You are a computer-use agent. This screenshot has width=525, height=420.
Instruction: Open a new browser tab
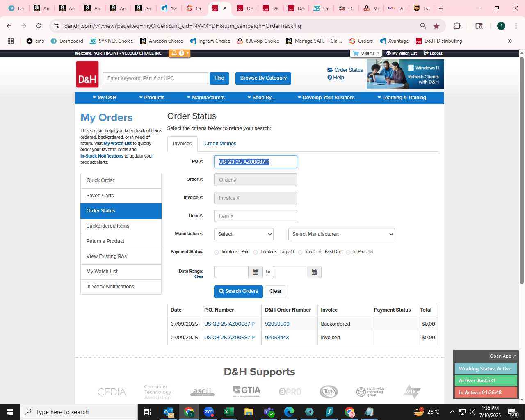441,8
